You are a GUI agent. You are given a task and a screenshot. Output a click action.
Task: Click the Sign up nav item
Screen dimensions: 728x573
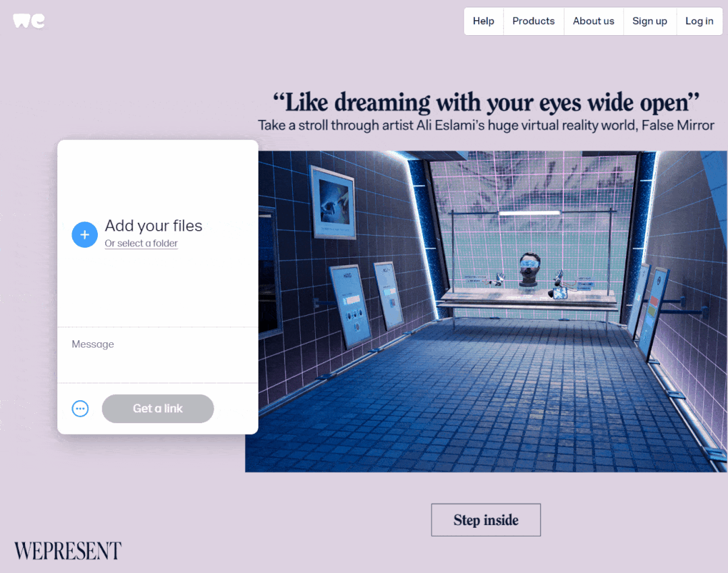point(650,21)
